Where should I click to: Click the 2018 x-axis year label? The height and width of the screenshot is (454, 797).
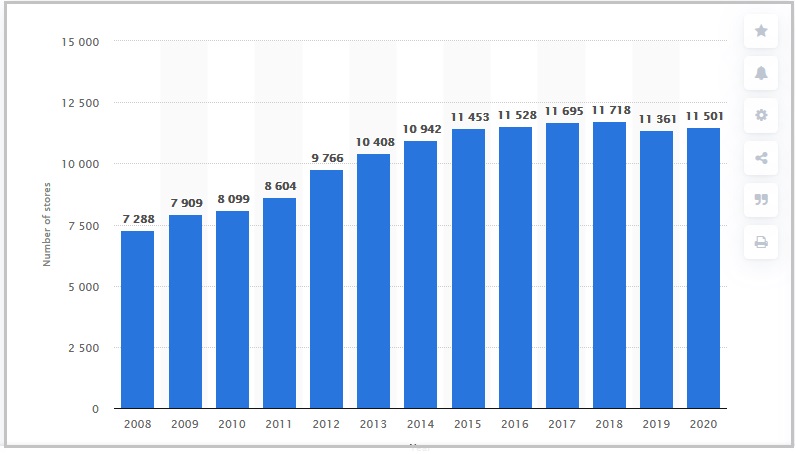pos(609,424)
